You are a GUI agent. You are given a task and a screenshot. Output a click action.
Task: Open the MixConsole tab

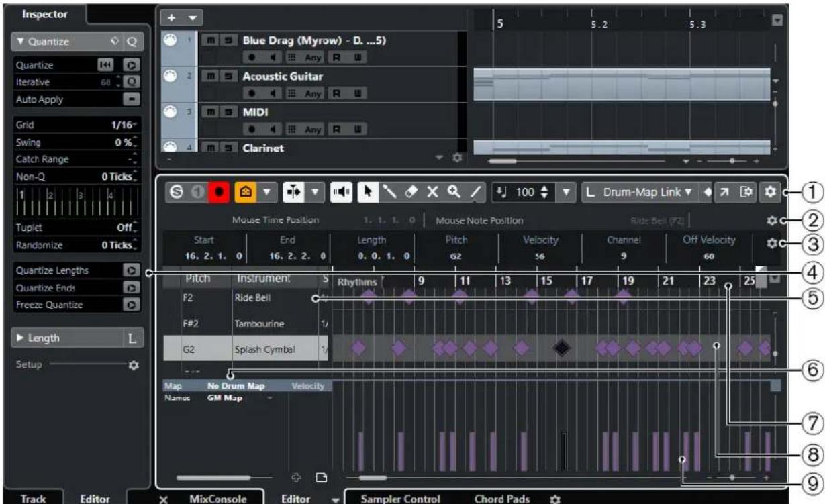(217, 498)
